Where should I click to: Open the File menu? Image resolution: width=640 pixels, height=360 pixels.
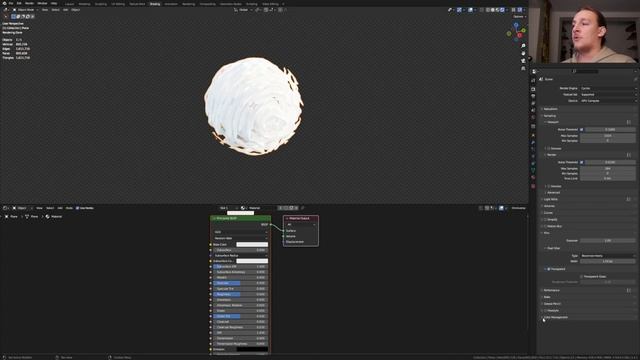pos(11,3)
